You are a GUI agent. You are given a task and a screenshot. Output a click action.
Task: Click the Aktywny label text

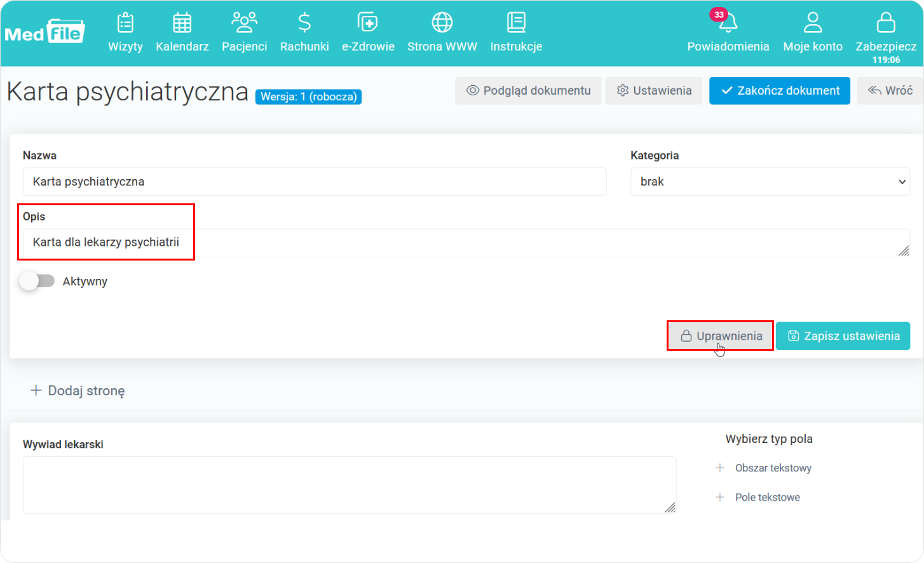85,281
